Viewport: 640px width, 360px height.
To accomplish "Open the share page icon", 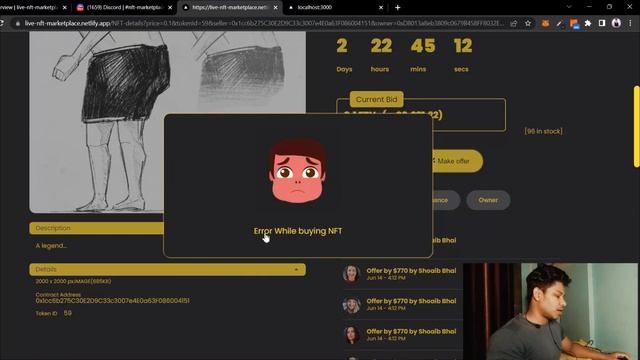I will tap(514, 23).
